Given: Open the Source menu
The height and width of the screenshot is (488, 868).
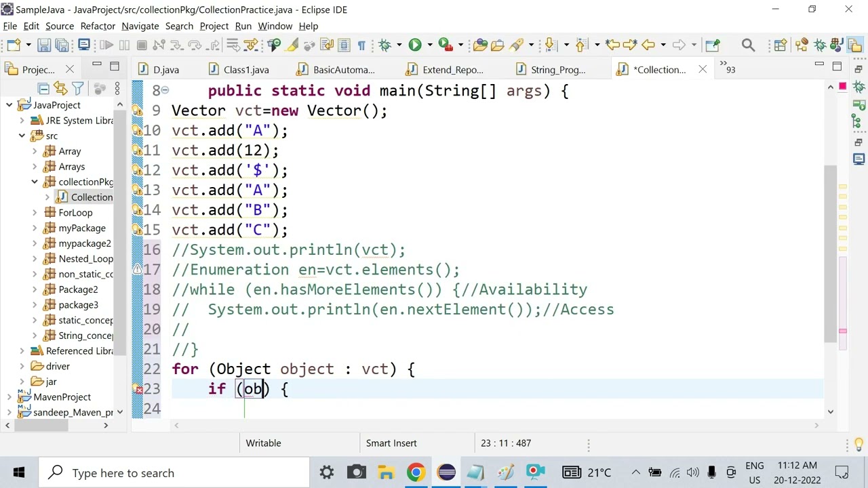Looking at the screenshot, I should point(60,26).
